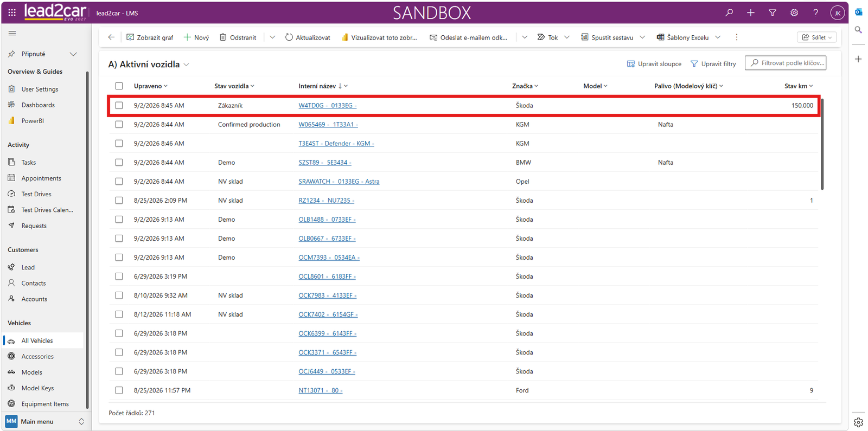Click the search magnifier in header
This screenshot has height=431, width=868.
click(x=729, y=12)
